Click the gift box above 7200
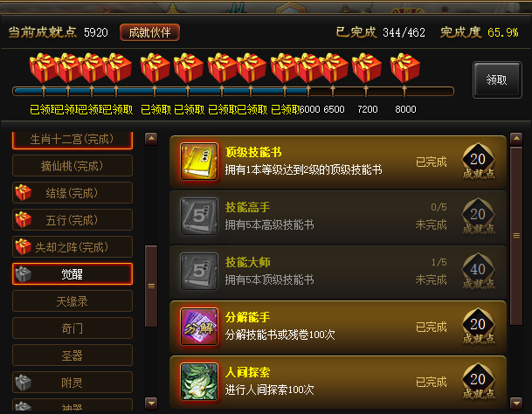The height and width of the screenshot is (414, 532). point(366,68)
